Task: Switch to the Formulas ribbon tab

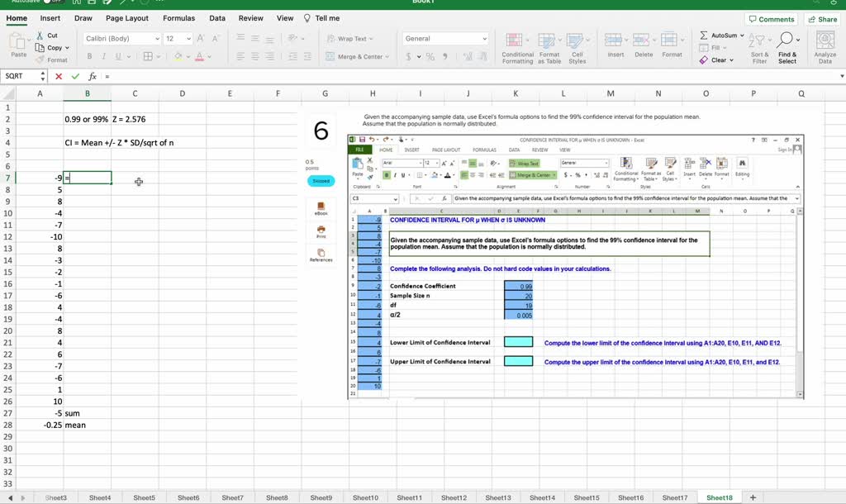Action: click(178, 17)
